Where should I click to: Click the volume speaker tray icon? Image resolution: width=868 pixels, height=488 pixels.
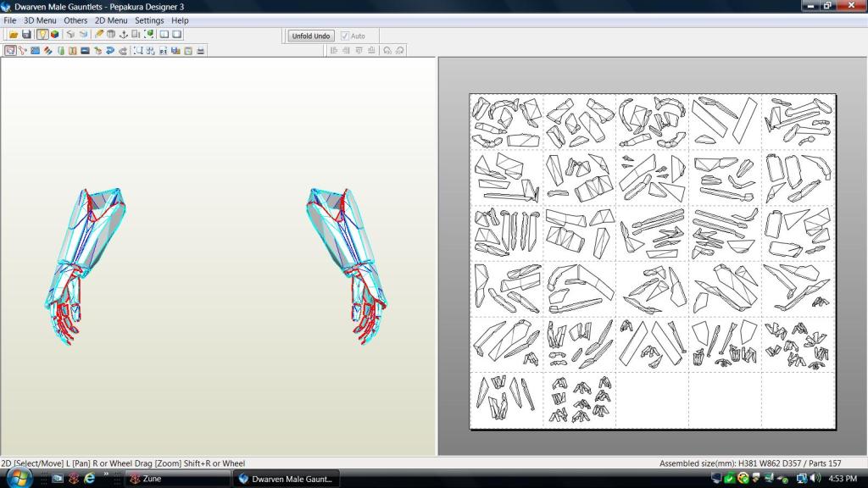[x=815, y=478]
